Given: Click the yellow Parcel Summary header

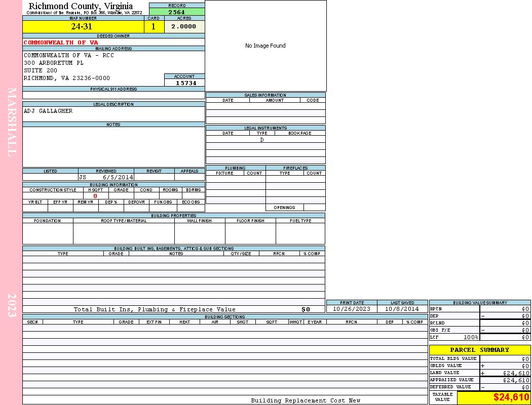Looking at the screenshot, I should coord(479,350).
